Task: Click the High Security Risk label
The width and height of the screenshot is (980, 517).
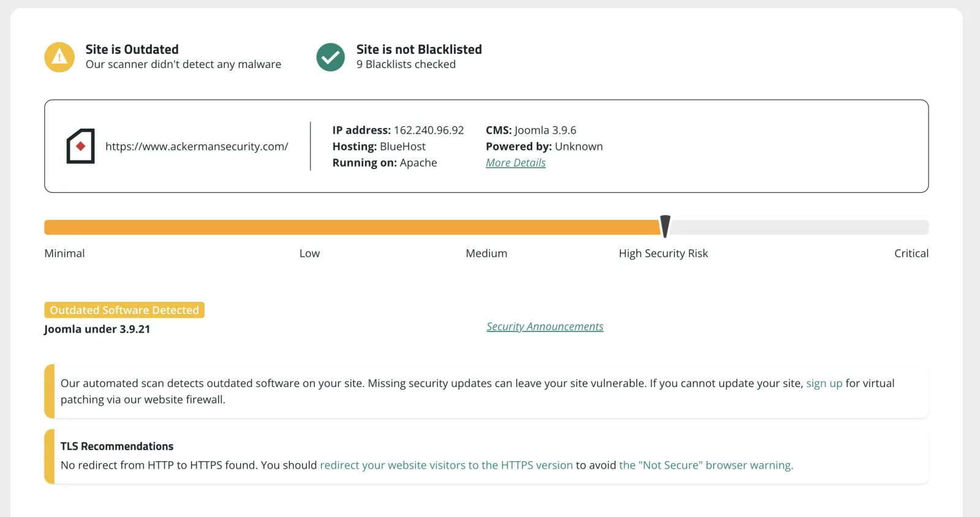Action: (x=663, y=254)
